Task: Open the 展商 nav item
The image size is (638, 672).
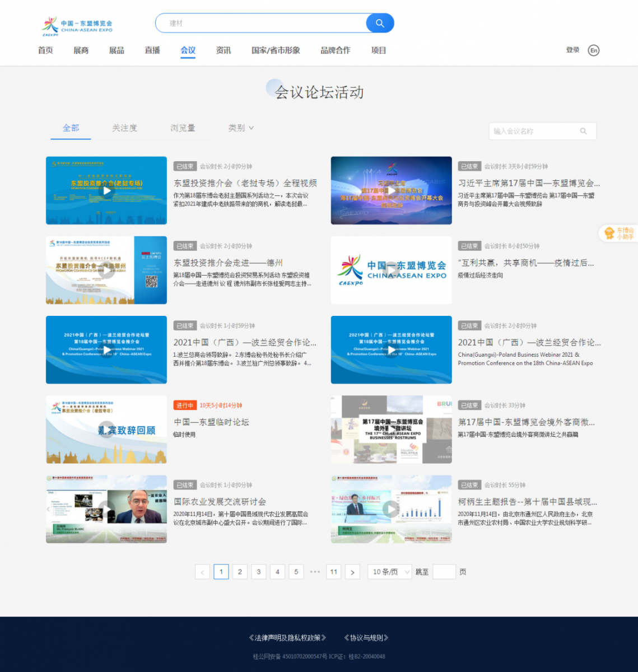Action: tap(81, 50)
